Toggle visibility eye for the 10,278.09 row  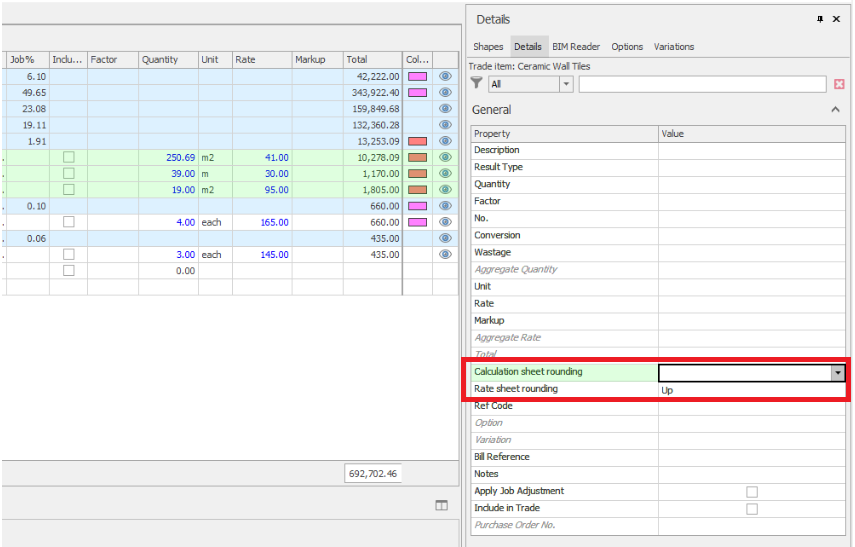[445, 157]
